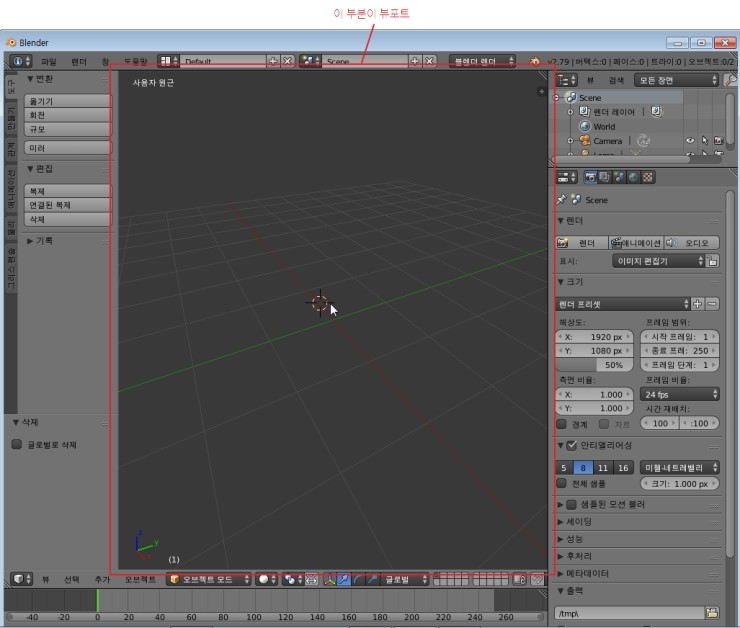Click the outliner search magnifier icon

[x=730, y=80]
